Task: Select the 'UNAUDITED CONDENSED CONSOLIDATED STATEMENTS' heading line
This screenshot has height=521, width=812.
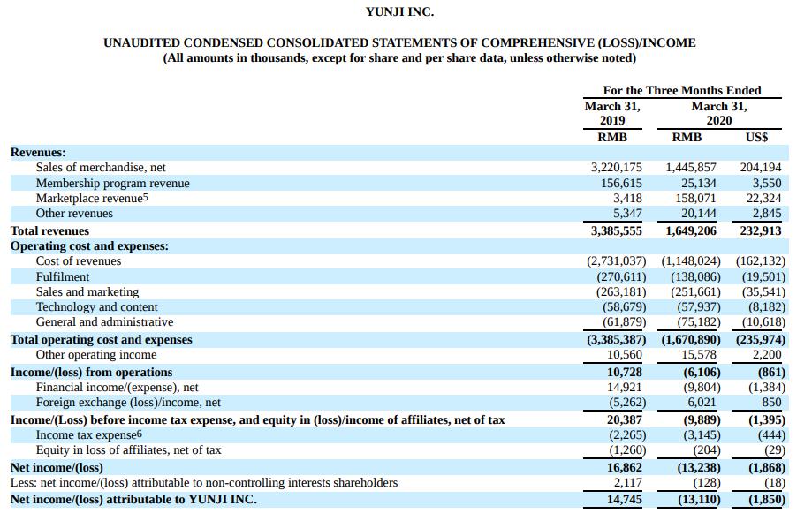Action: tap(399, 42)
